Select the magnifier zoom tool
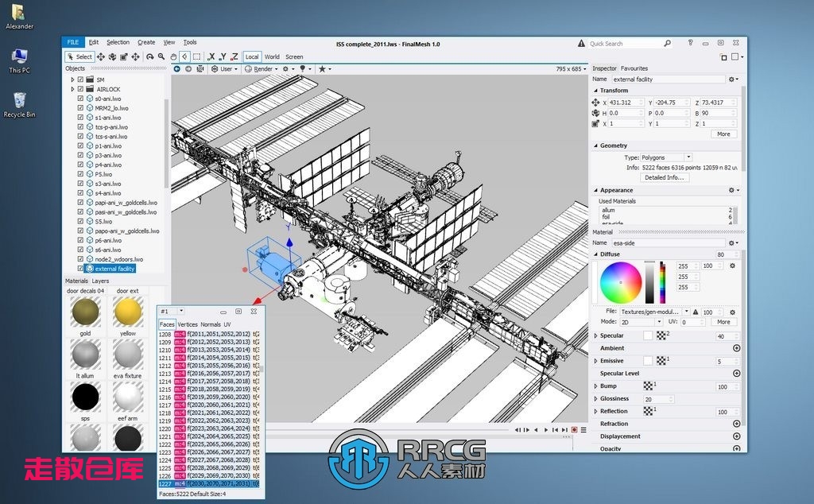Image resolution: width=814 pixels, height=504 pixels. pos(161,56)
